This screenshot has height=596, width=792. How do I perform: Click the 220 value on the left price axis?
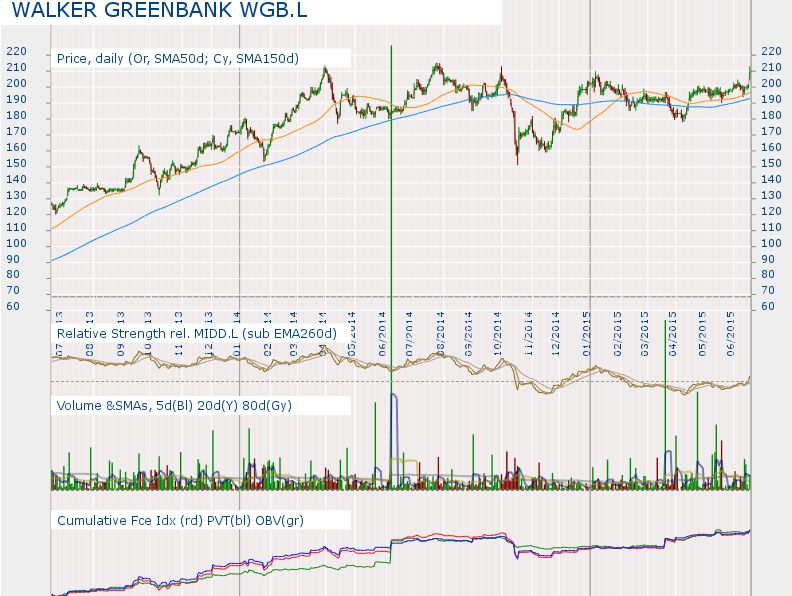click(16, 52)
